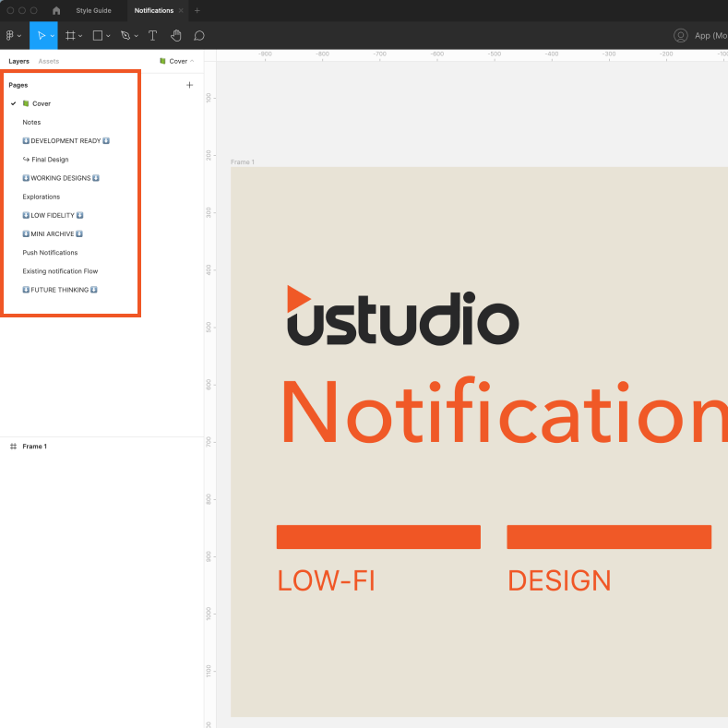Screen dimensions: 728x728
Task: Click the Pages header label
Action: click(18, 85)
